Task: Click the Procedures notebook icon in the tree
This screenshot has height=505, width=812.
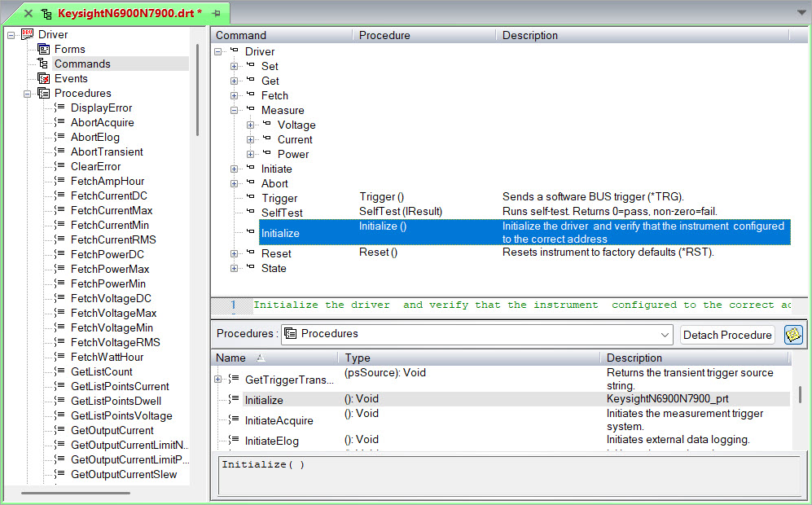Action: click(x=44, y=93)
